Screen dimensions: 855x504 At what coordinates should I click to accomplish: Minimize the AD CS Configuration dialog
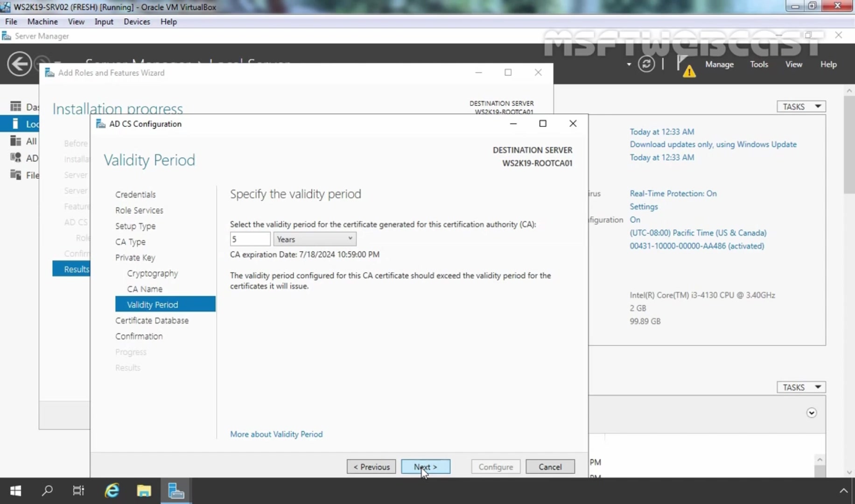513,123
